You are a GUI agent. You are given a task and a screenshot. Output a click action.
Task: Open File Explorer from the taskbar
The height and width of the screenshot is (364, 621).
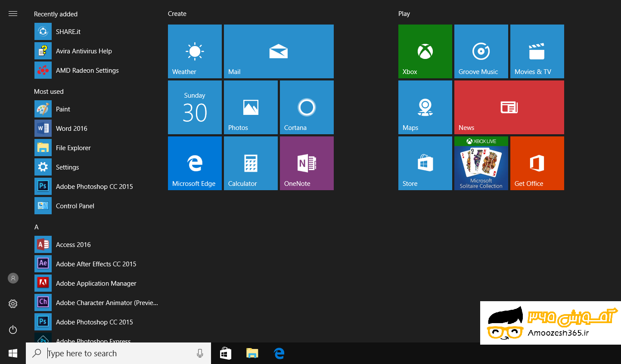pos(252,353)
